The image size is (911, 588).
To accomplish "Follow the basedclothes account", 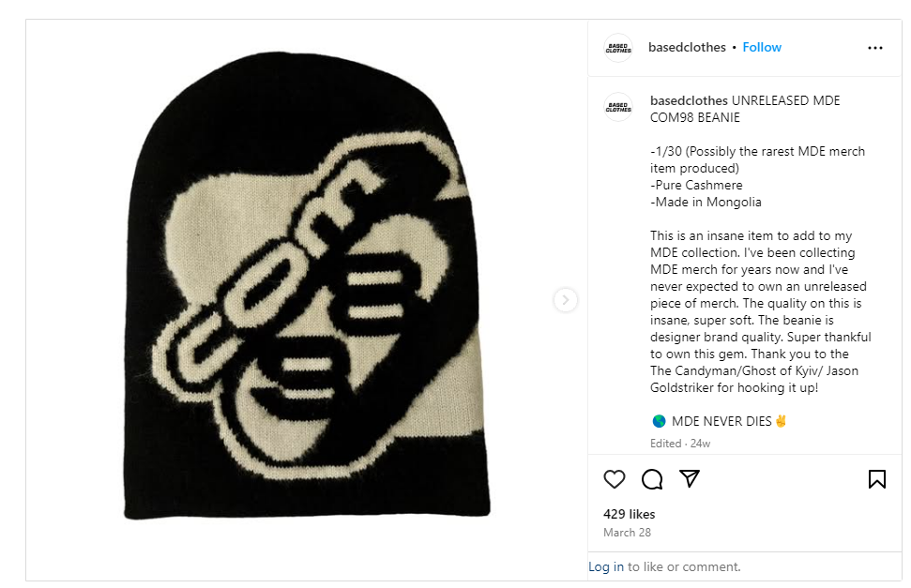I will coord(762,47).
